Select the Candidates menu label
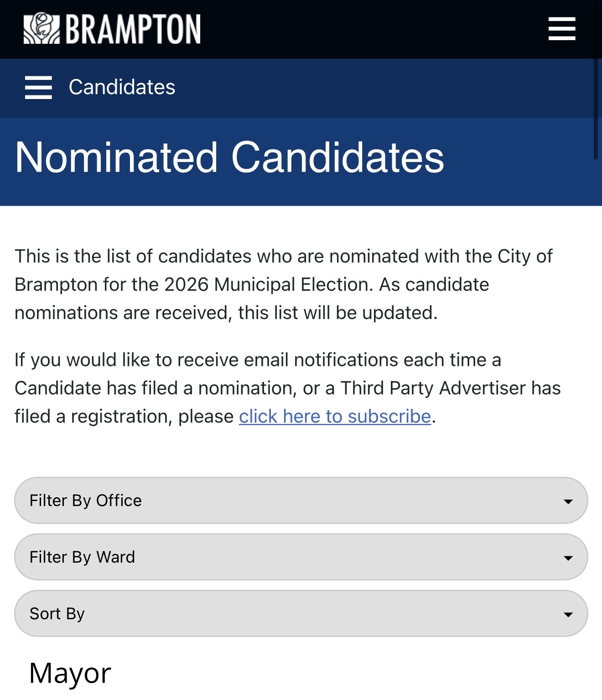Image resolution: width=602 pixels, height=700 pixels. click(122, 87)
